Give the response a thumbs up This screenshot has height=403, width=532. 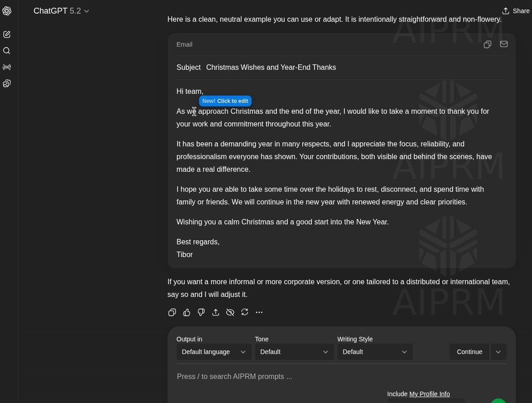[x=187, y=312]
